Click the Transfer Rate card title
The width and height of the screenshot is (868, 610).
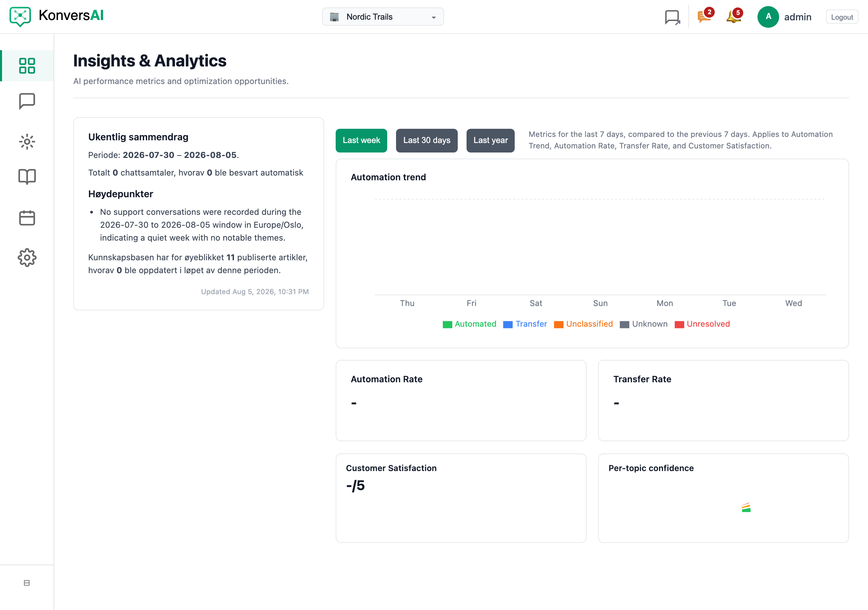(x=642, y=379)
